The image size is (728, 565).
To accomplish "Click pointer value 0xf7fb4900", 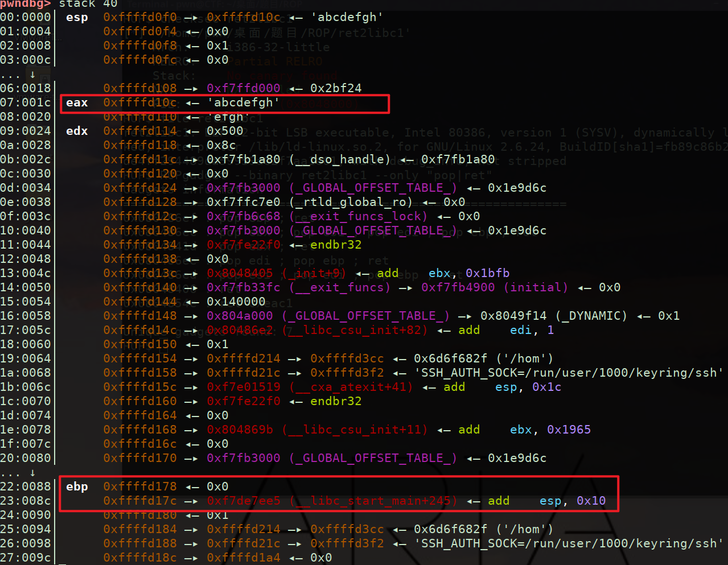I will click(458, 288).
